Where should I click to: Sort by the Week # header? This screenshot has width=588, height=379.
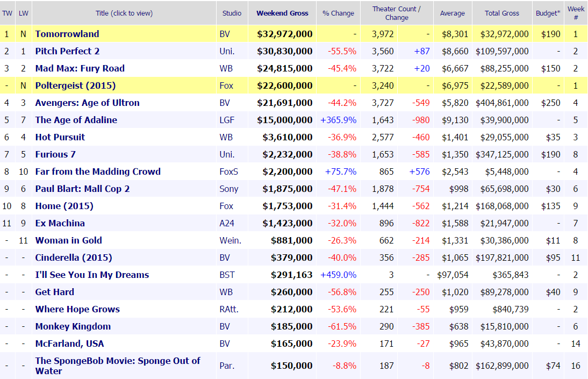pyautogui.click(x=576, y=13)
